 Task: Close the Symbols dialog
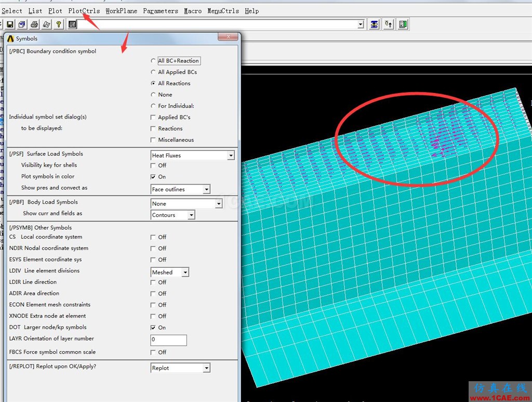(228, 37)
